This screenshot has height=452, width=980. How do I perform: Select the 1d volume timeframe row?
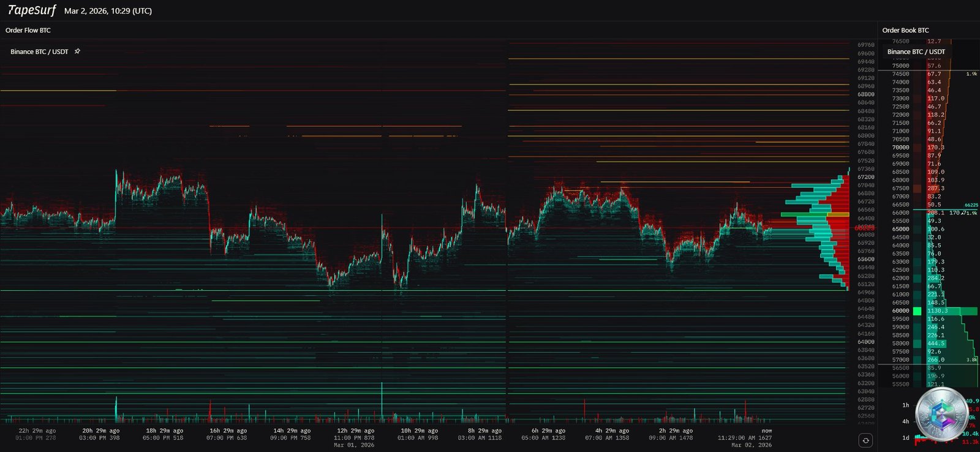940,438
